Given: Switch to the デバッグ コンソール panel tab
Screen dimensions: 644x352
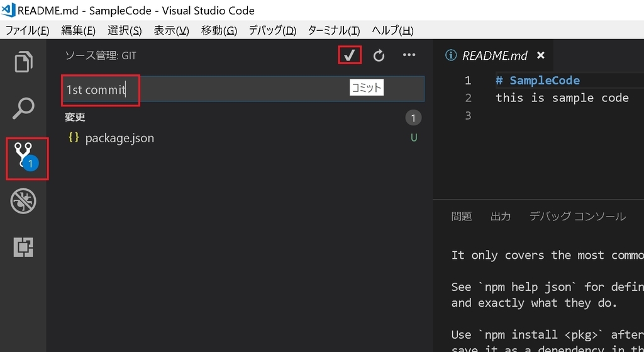Looking at the screenshot, I should [x=577, y=216].
